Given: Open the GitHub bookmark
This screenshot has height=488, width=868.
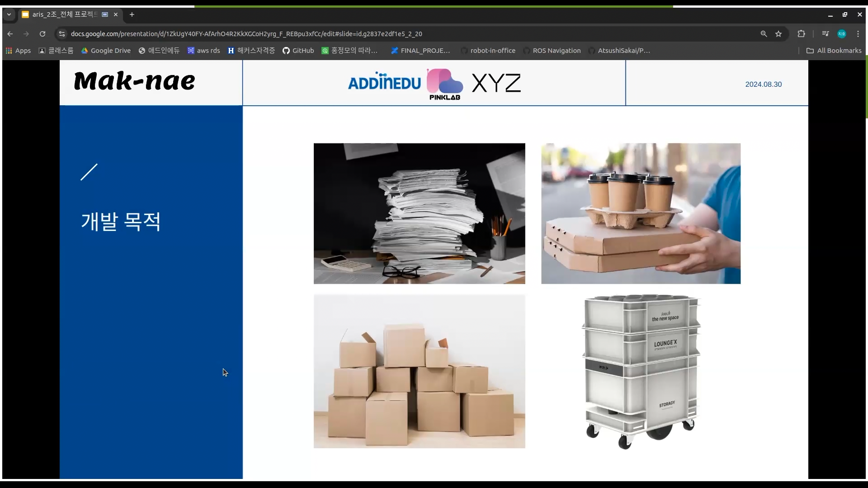Looking at the screenshot, I should click(x=298, y=51).
